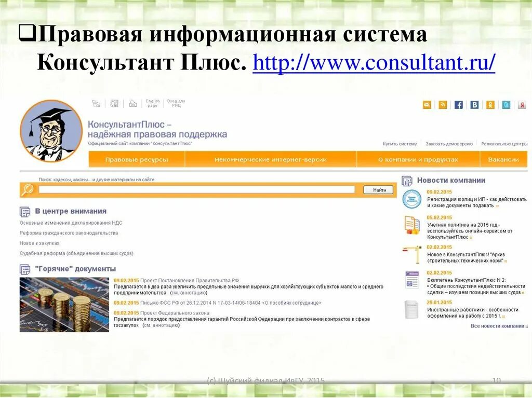Follow the http://www.consultant.ru/ hyperlink
532x398 pixels.
(x=374, y=62)
